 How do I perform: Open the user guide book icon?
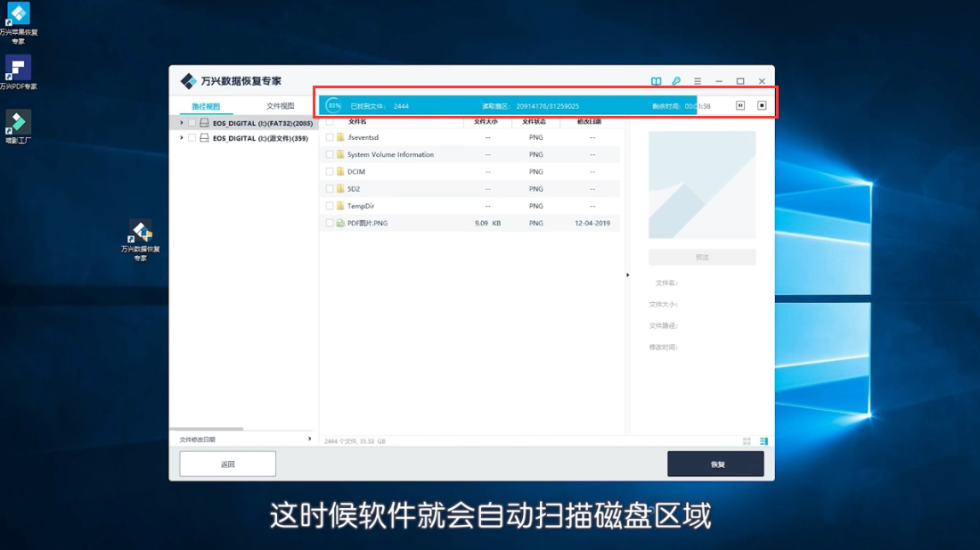click(656, 80)
